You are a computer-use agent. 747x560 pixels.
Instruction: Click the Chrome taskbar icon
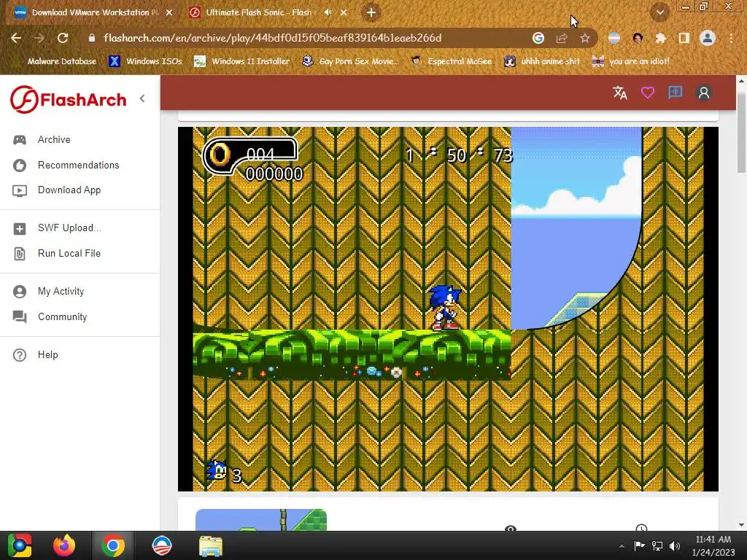tap(113, 545)
